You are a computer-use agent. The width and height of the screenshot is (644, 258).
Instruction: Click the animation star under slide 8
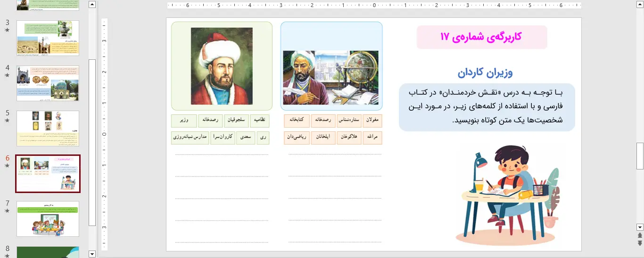7,256
